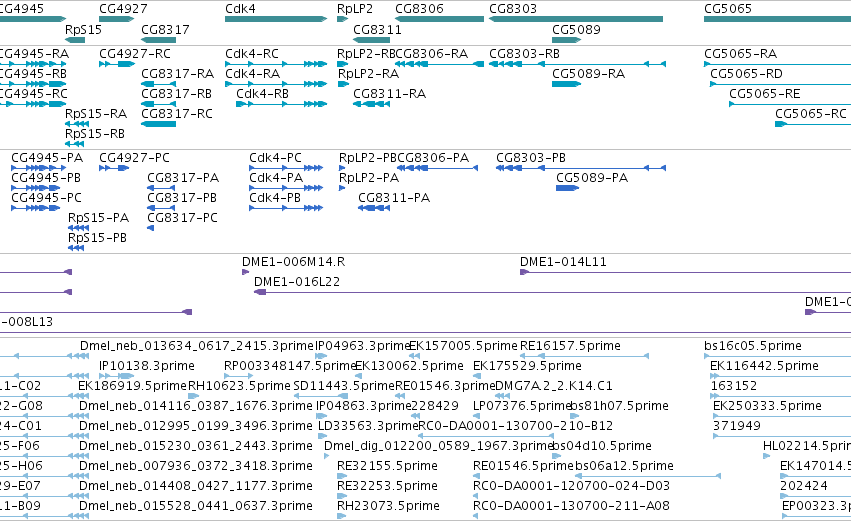Select EST RH23073.5prime
Screen dimensions: 851x521
(389, 506)
